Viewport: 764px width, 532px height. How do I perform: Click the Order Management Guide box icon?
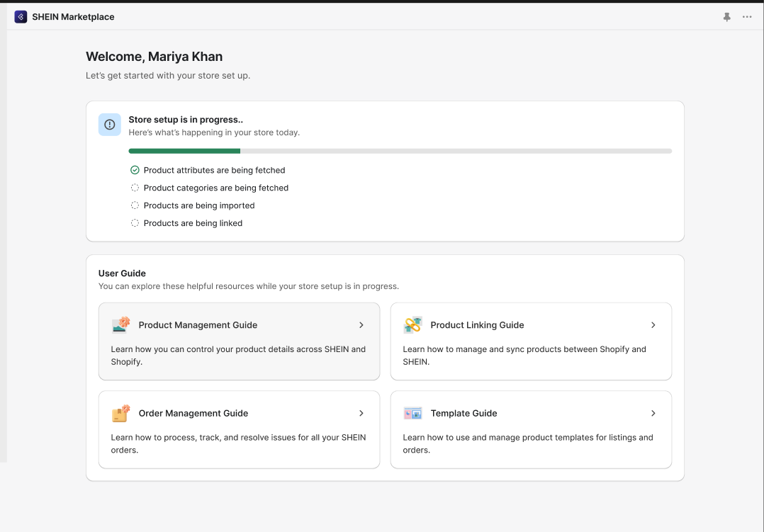pos(120,413)
